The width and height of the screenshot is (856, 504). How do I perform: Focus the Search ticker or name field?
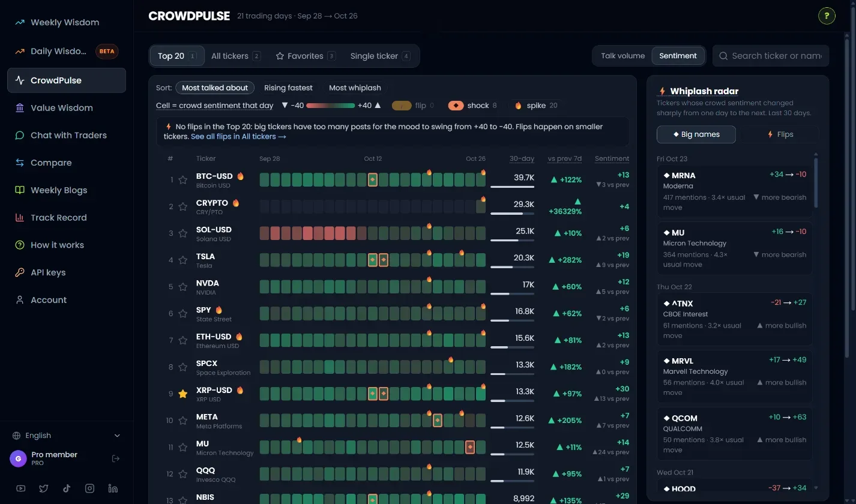(x=771, y=56)
